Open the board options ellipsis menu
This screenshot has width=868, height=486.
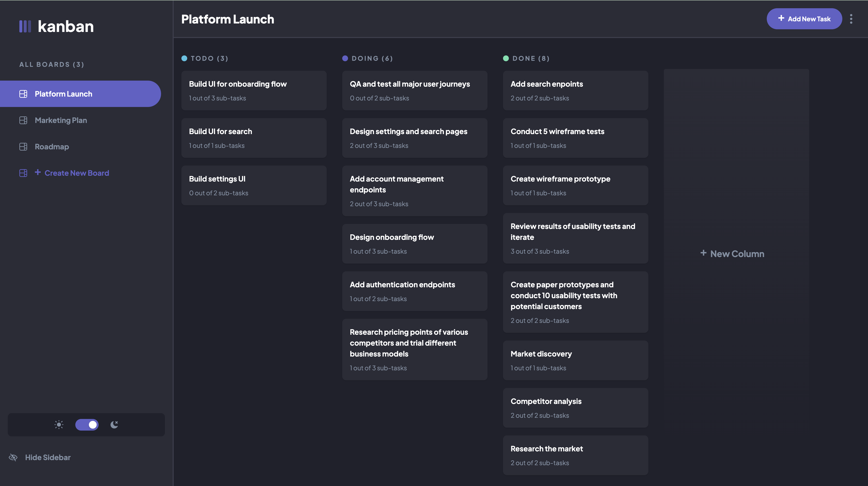[x=852, y=19]
